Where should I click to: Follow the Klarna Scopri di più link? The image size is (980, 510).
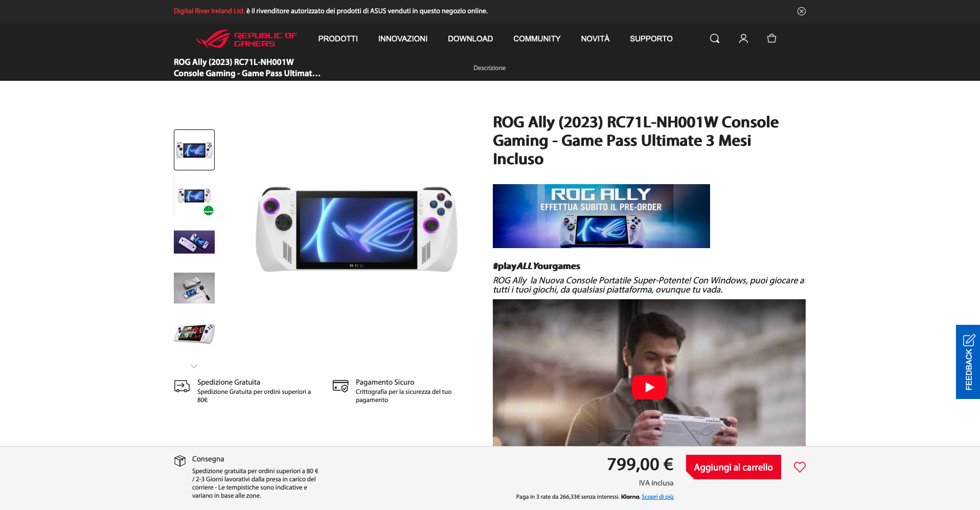point(657,497)
